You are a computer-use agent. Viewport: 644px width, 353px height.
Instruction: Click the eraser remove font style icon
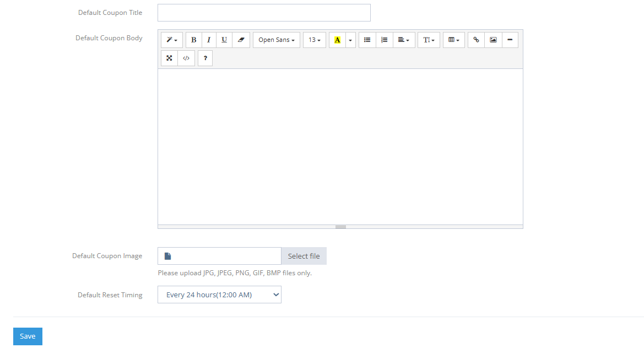click(x=241, y=40)
